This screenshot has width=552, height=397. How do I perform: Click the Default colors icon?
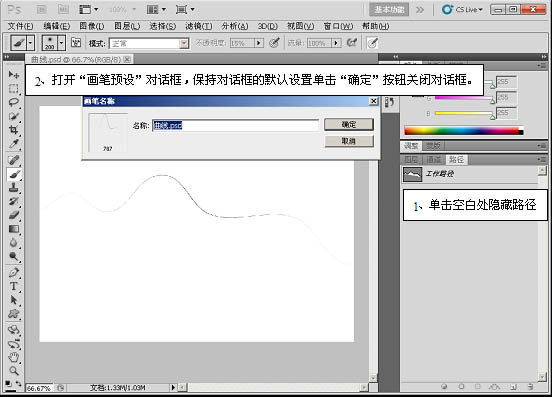[9, 383]
